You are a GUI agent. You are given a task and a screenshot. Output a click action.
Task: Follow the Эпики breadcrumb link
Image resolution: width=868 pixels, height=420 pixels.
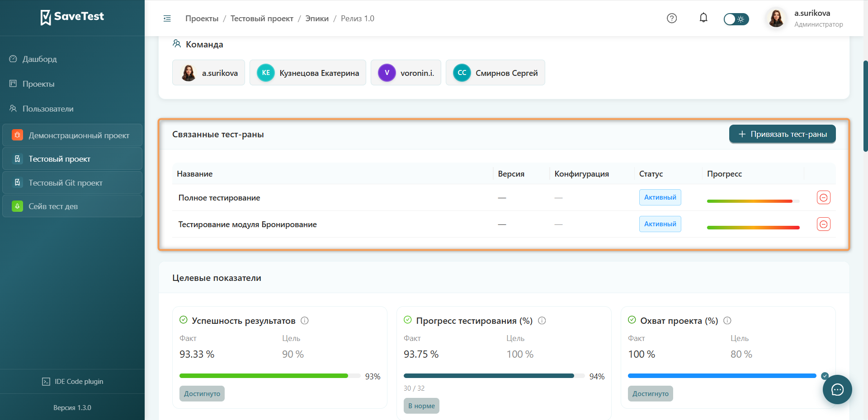coord(317,19)
